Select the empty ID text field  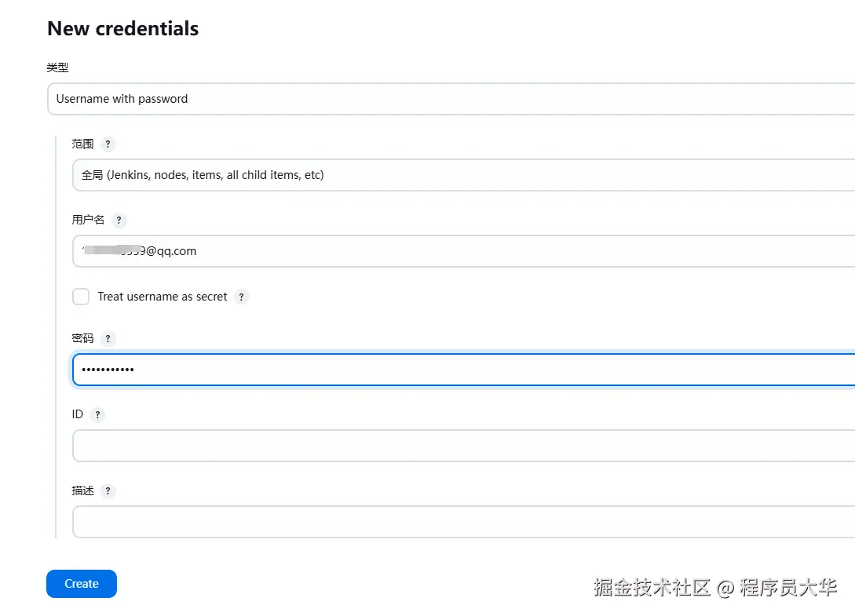pos(463,446)
